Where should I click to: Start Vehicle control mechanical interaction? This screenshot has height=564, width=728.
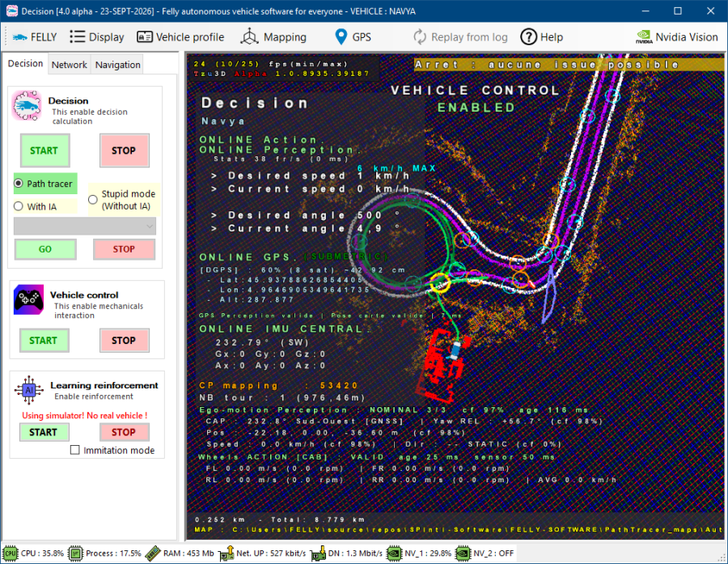point(44,341)
